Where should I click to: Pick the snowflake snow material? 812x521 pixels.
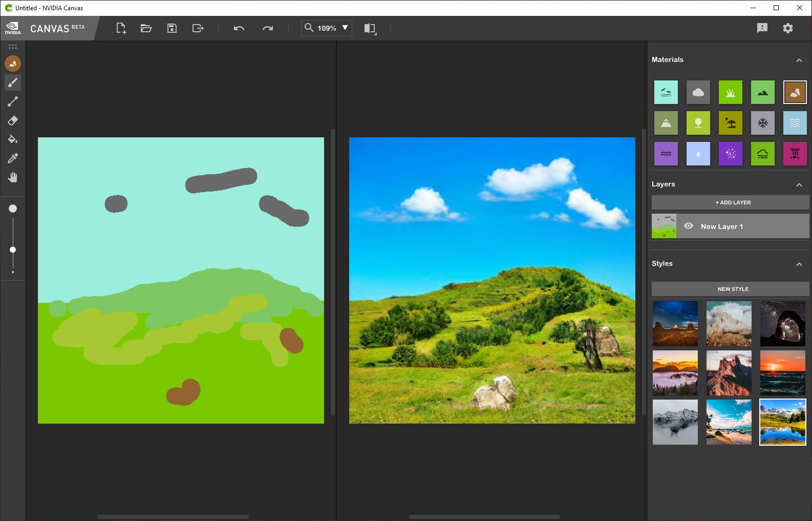pos(763,123)
